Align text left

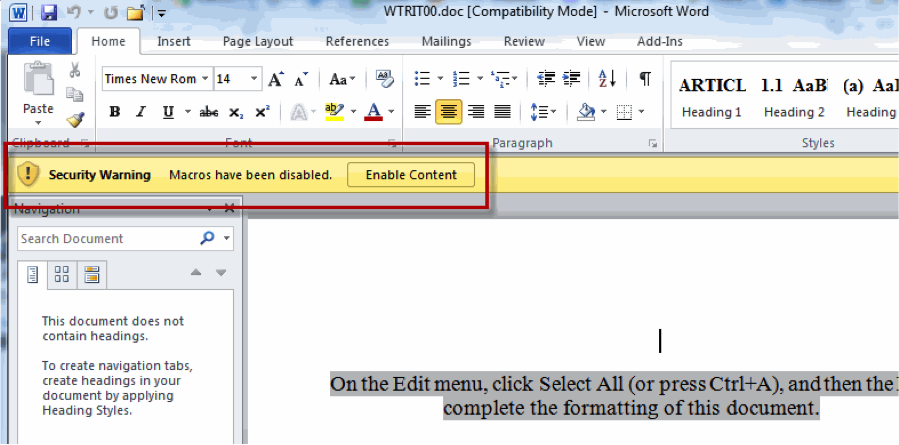[x=423, y=112]
